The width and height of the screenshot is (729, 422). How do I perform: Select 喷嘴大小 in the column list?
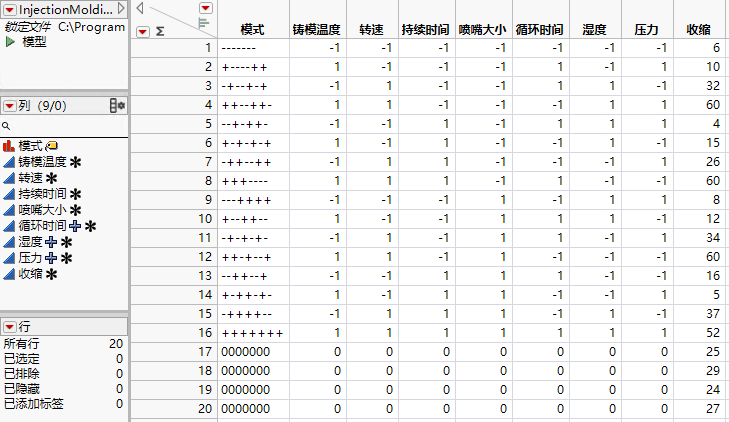42,210
